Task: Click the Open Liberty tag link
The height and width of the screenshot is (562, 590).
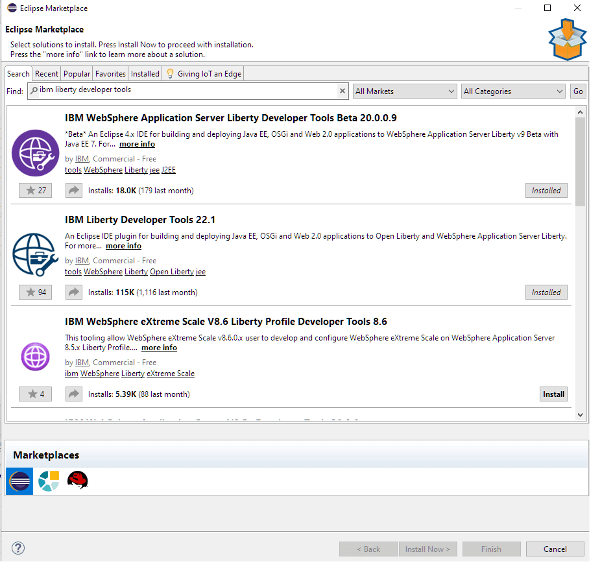Action: (x=172, y=271)
